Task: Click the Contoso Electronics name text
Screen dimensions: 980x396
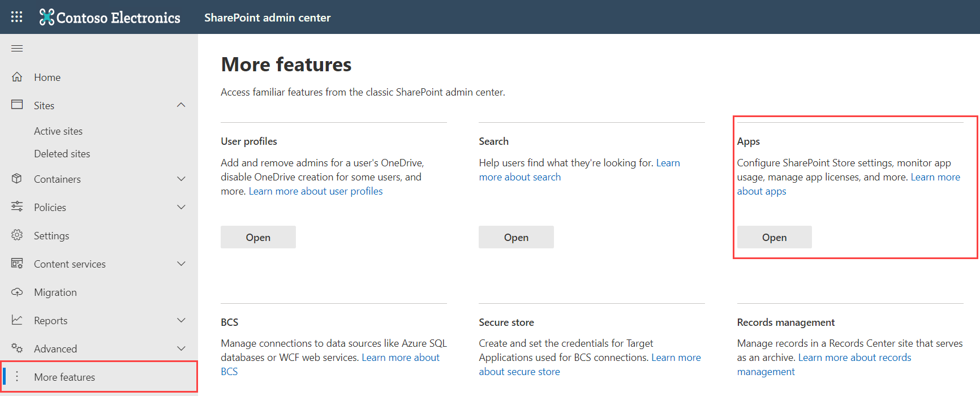Action: pos(118,18)
